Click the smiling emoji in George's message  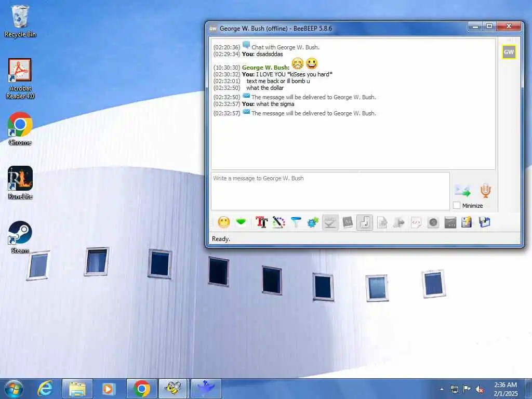point(312,63)
